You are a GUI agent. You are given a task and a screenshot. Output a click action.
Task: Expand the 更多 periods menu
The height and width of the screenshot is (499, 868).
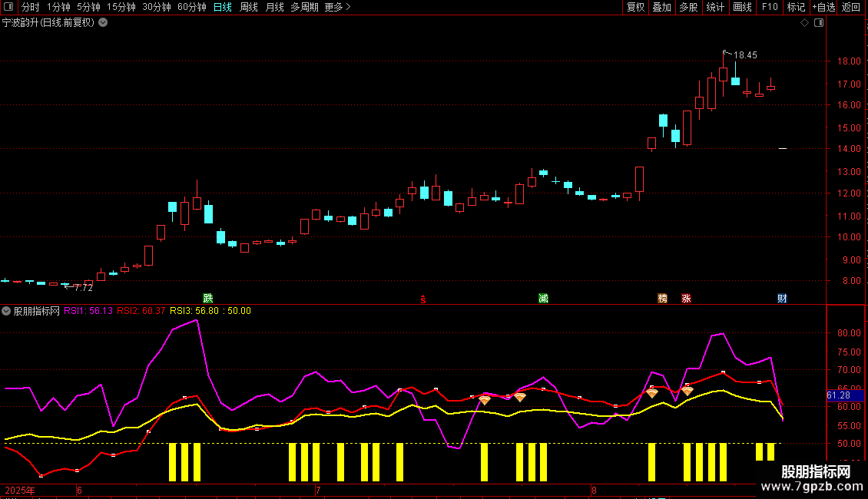pos(337,7)
